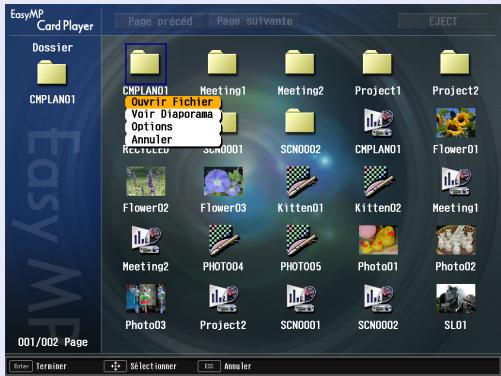This screenshot has height=376, width=501.
Task: Select the Meeting2 scenario file icon
Action: pyautogui.click(x=146, y=239)
